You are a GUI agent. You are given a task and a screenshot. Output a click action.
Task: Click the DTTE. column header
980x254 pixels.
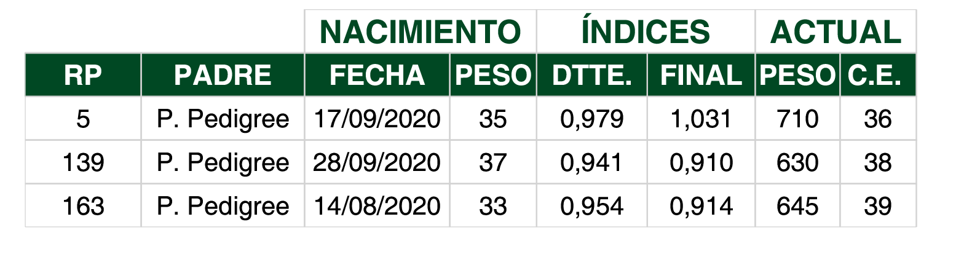tap(591, 75)
